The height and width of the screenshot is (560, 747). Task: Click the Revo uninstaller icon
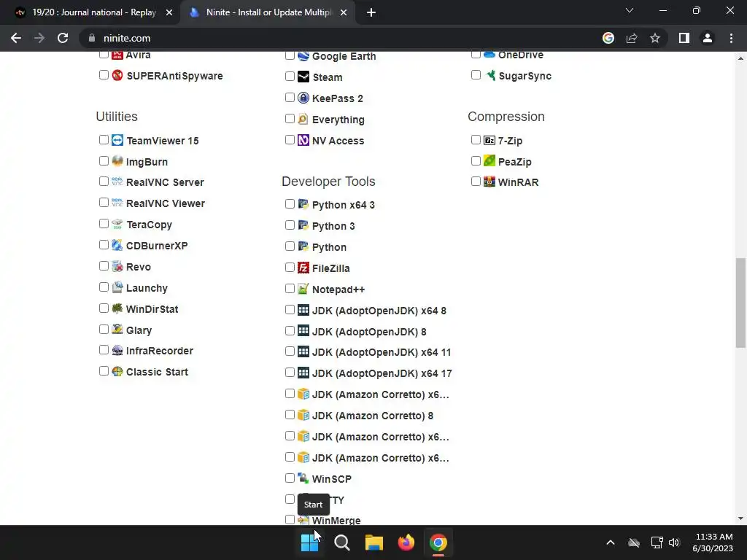(x=117, y=266)
